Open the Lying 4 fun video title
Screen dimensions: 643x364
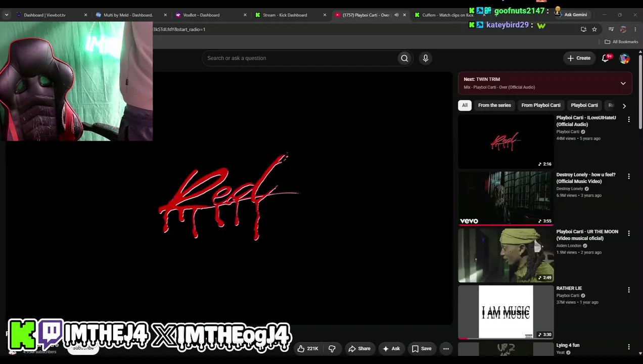pos(568,345)
